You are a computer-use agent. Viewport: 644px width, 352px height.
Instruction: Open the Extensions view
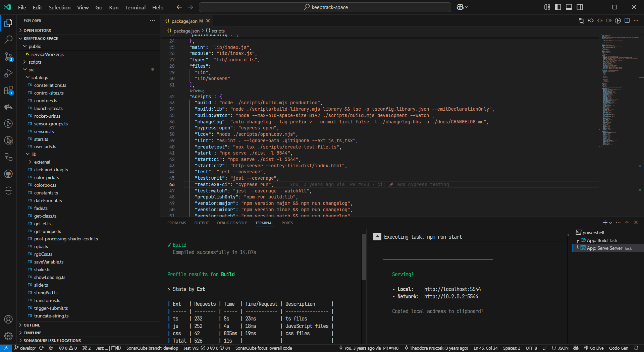(x=8, y=90)
